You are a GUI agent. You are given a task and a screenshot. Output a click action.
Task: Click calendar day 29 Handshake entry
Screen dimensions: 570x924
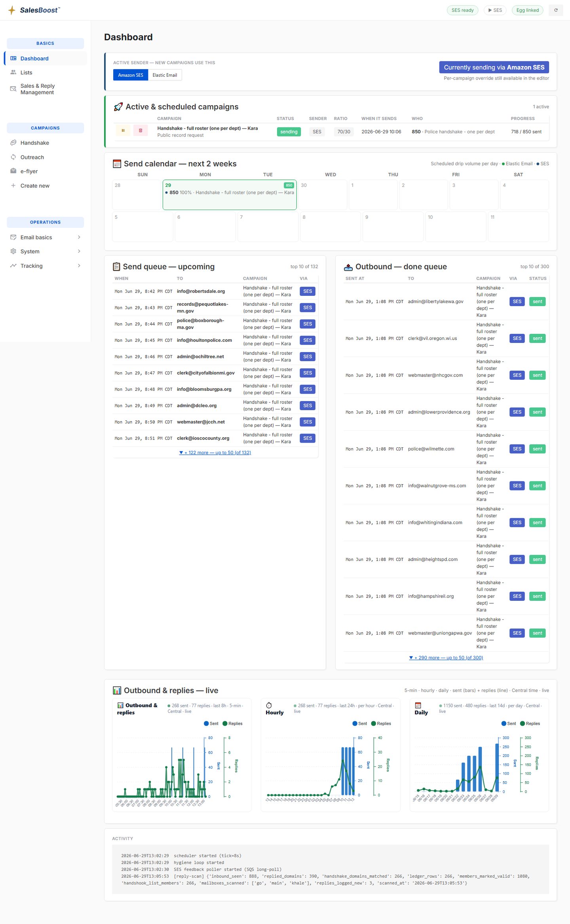(x=230, y=193)
